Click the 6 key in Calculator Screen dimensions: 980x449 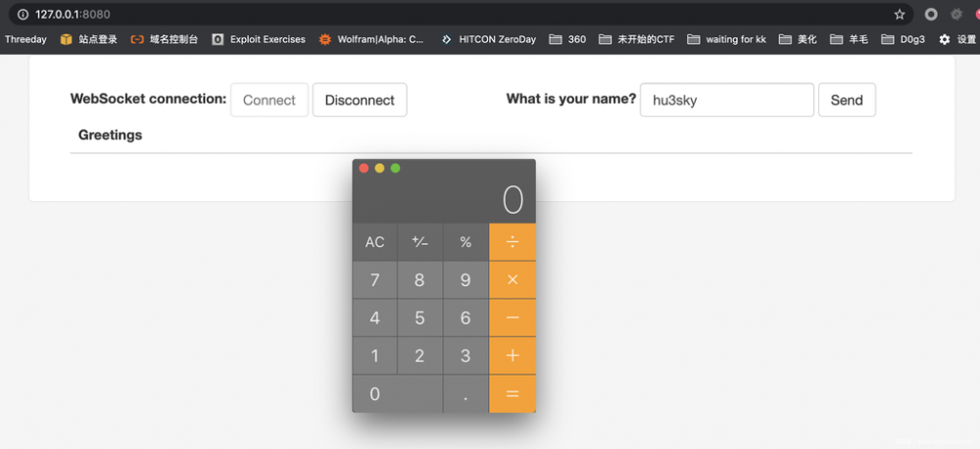tap(465, 318)
